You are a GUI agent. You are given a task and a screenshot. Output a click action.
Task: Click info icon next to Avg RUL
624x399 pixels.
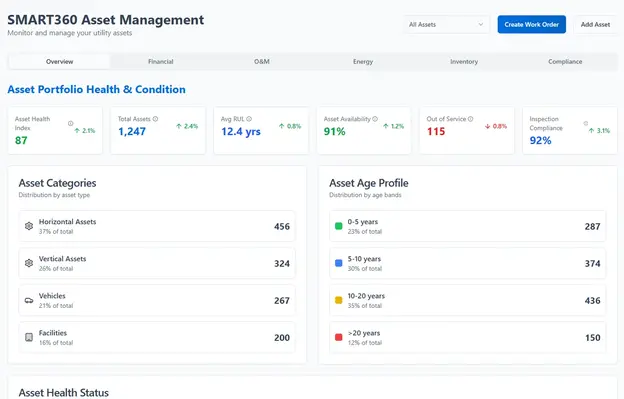pos(249,119)
